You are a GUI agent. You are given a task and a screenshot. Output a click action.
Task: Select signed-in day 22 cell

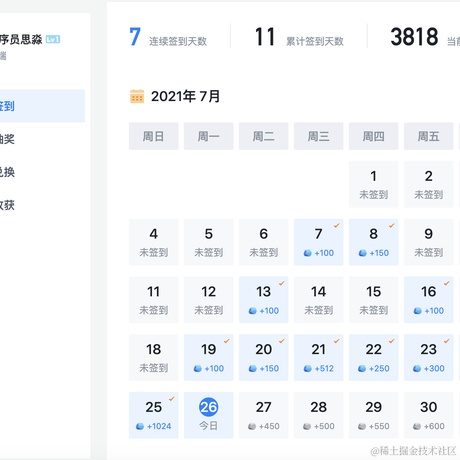click(x=374, y=357)
